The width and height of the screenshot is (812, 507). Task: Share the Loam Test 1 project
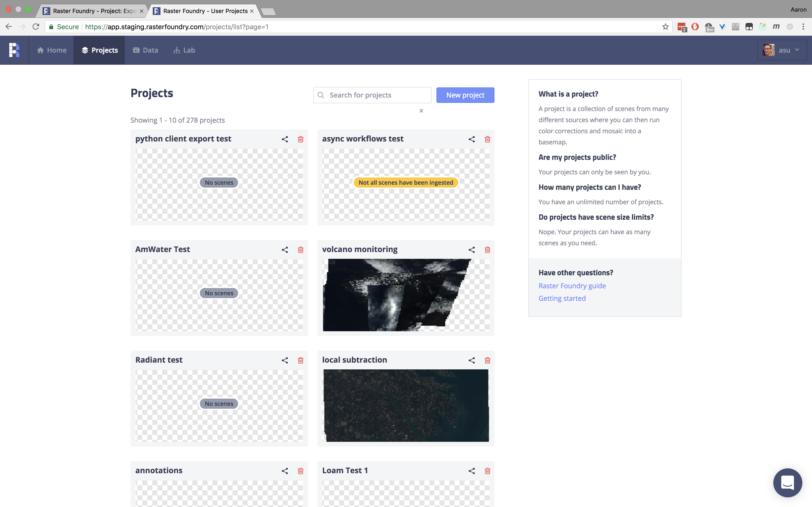[471, 471]
